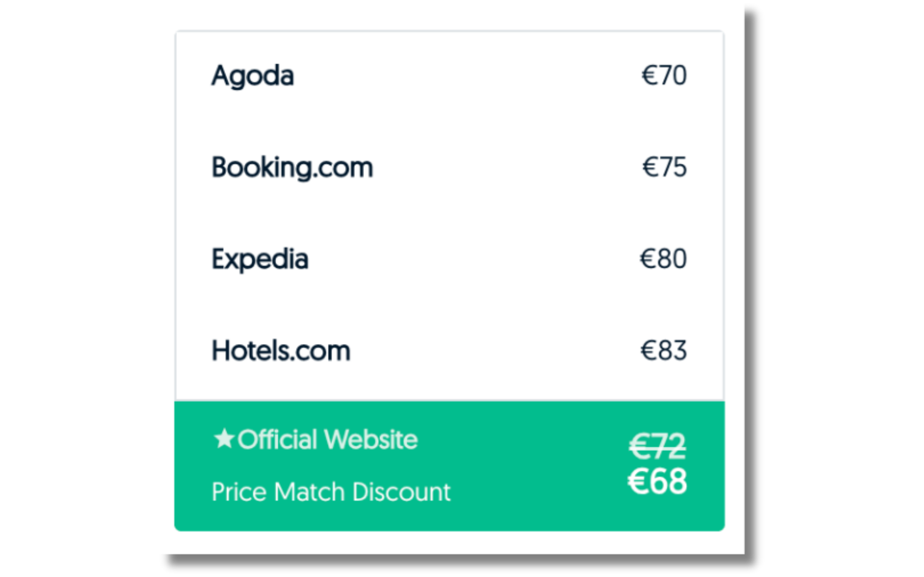Open the Hotels.com provider name

(x=281, y=351)
